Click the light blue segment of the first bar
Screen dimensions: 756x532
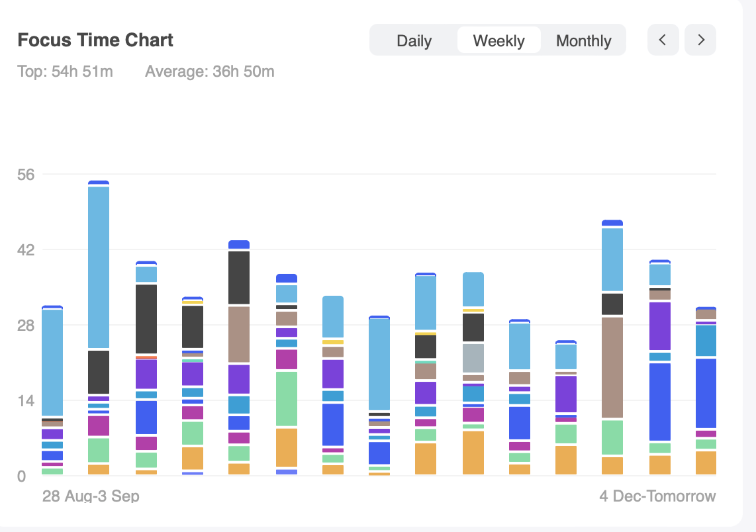point(52,363)
